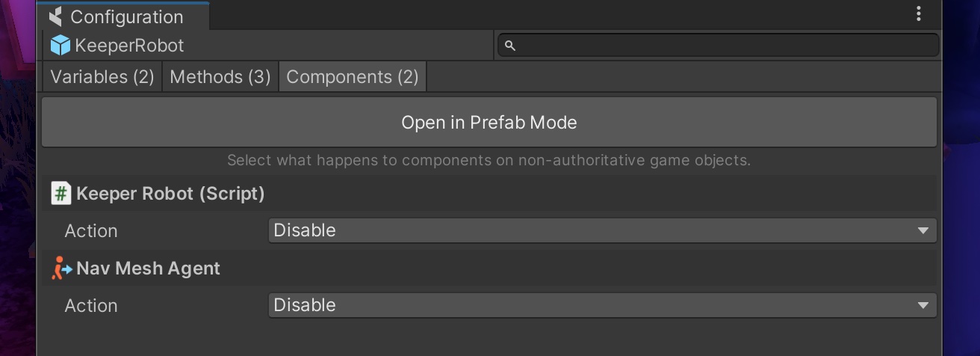Click the Nav Mesh Agent header title
980x356 pixels.
[x=148, y=268]
